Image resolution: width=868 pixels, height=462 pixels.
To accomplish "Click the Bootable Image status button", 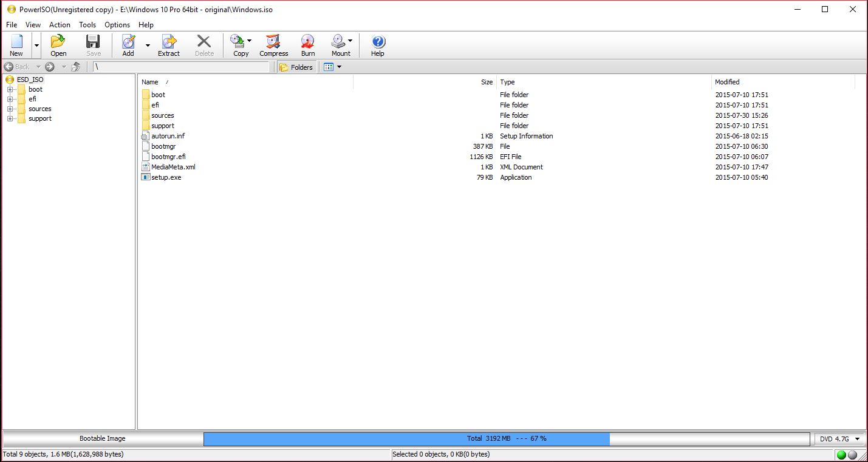I will 102,438.
